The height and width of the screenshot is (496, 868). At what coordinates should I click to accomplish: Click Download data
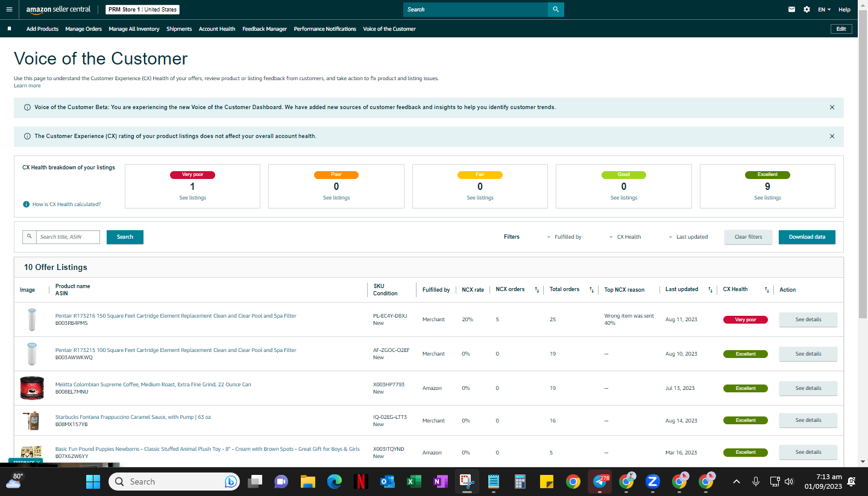coord(807,237)
